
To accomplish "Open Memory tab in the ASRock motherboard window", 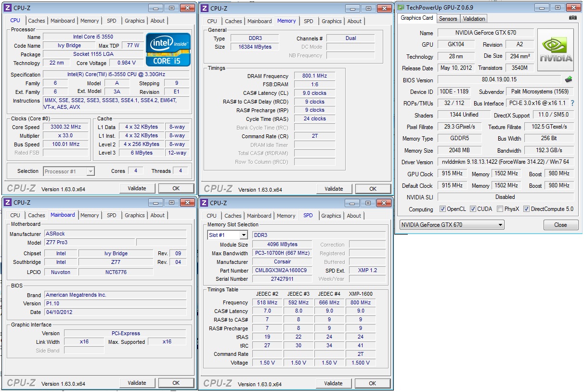I will (90, 215).
